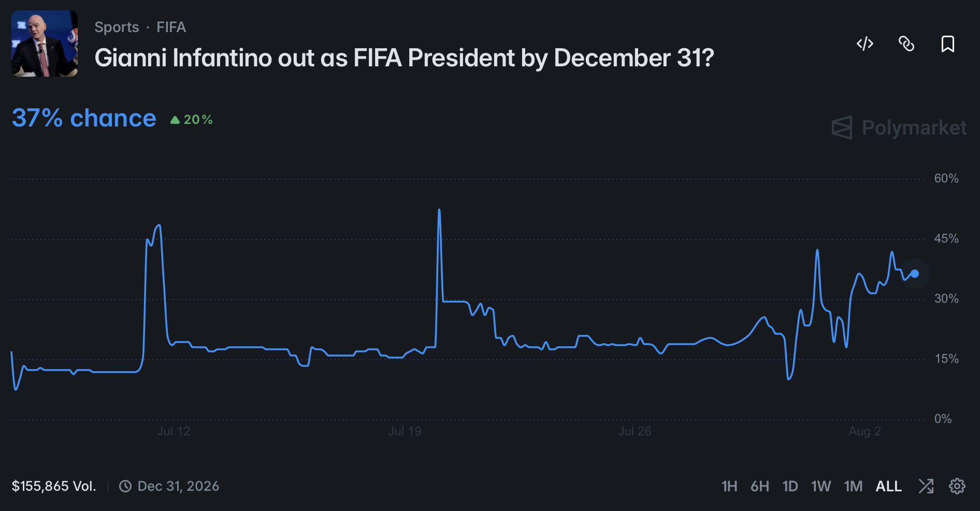Open the embed code icon
The image size is (980, 511).
point(864,44)
